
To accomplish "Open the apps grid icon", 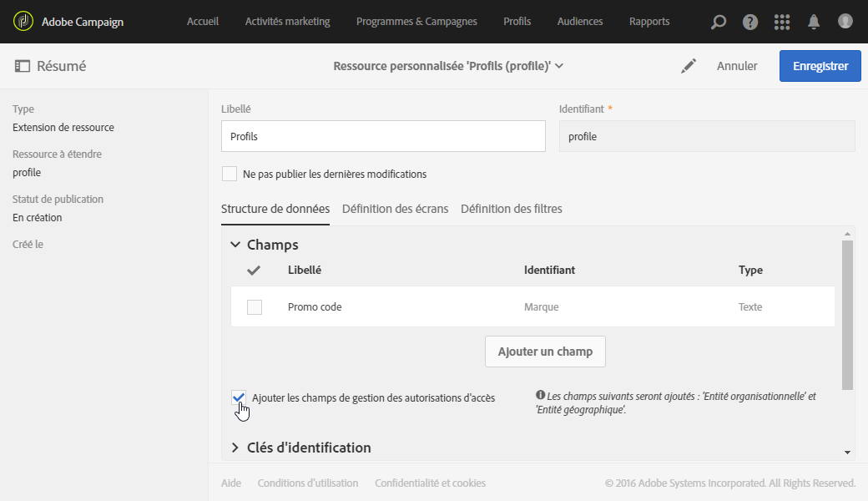I will (x=782, y=22).
